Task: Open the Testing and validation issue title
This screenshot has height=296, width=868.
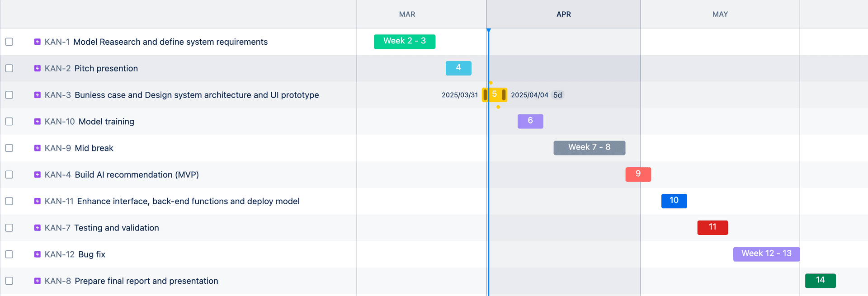Action: (x=116, y=228)
